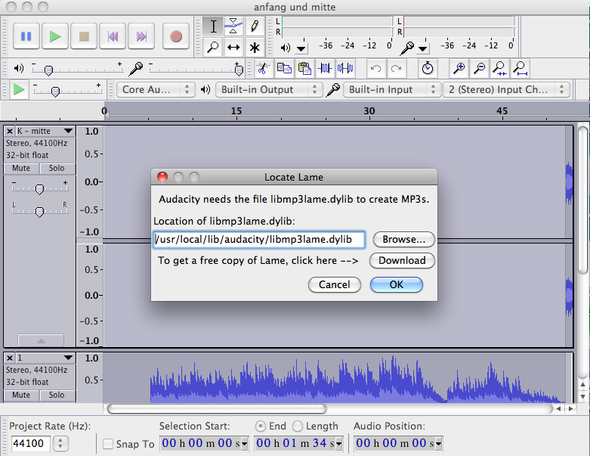Close the K - mitte track
This screenshot has height=456, width=590.
pos(10,131)
